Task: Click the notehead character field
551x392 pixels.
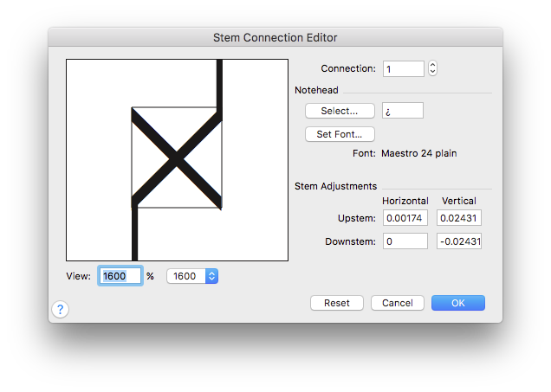Action: (x=403, y=111)
